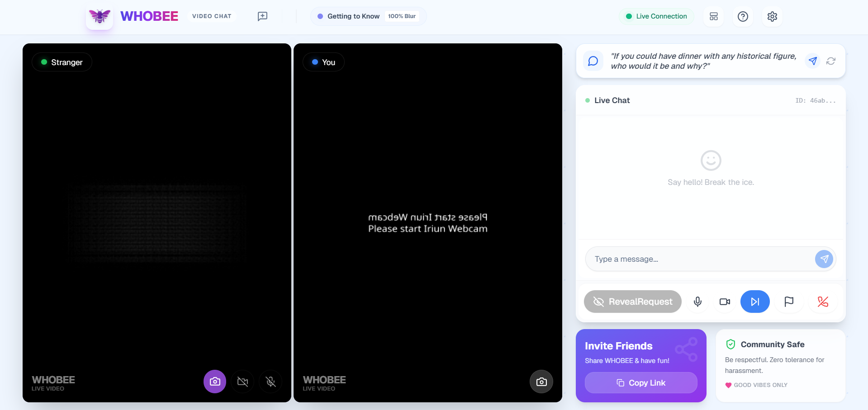Viewport: 868px width, 410px height.
Task: Click the speech bubble icon beside icebreaker
Action: (x=593, y=61)
